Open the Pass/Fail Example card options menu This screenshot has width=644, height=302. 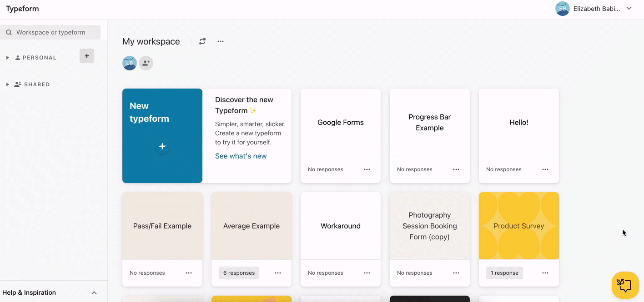click(x=189, y=273)
